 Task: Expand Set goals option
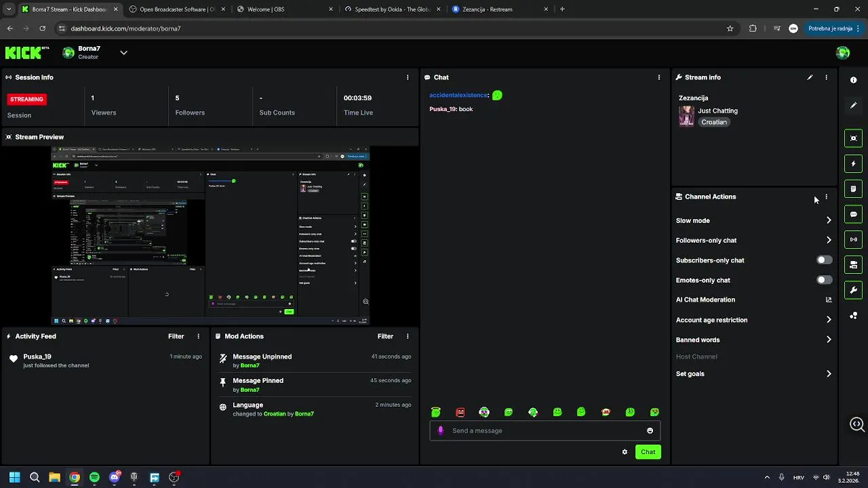pyautogui.click(x=829, y=373)
